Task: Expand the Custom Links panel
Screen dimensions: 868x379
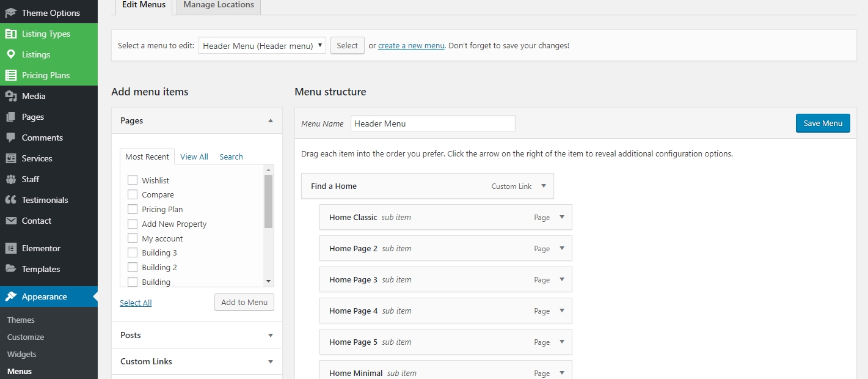Action: [271, 361]
